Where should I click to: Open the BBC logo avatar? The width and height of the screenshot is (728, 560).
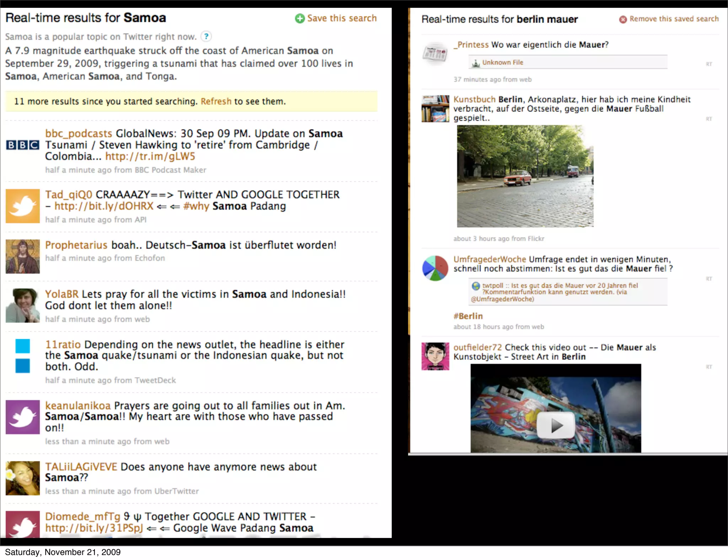coord(22,145)
